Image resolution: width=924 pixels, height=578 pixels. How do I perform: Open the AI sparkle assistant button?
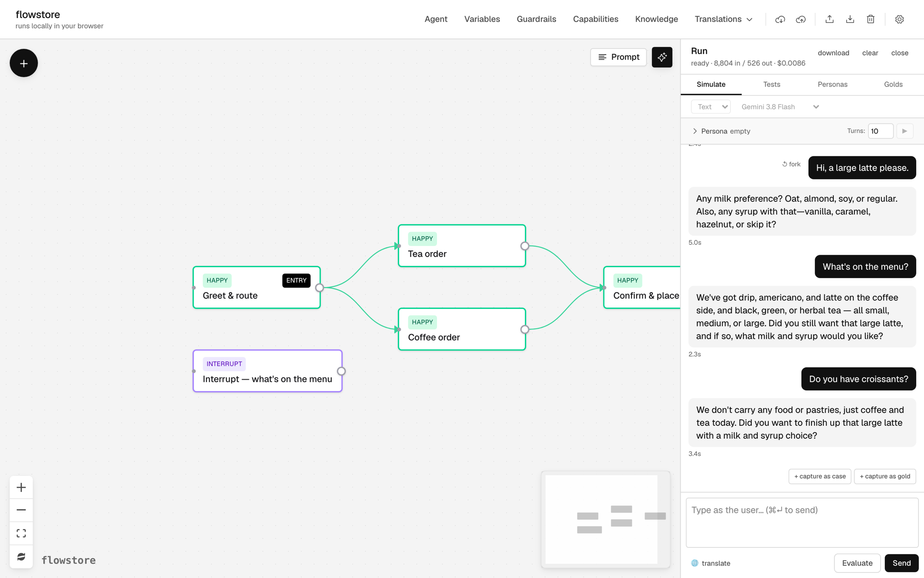pos(662,57)
